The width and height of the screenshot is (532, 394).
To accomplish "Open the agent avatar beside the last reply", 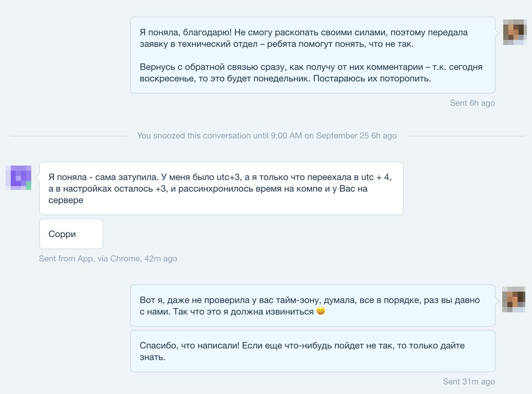I will click(514, 299).
